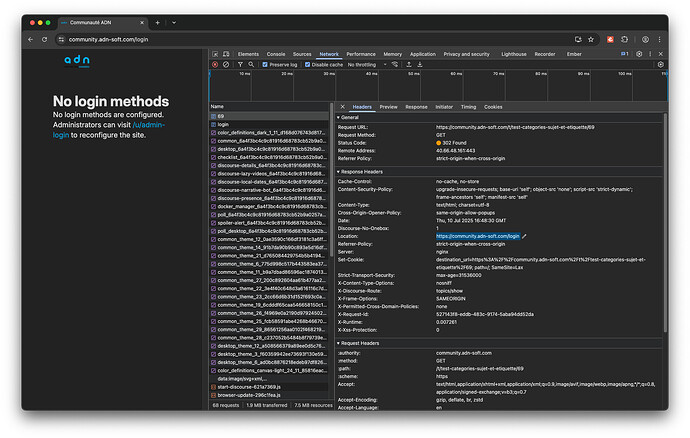Open DevTools settings gear
The image size is (690, 438).
tap(639, 54)
